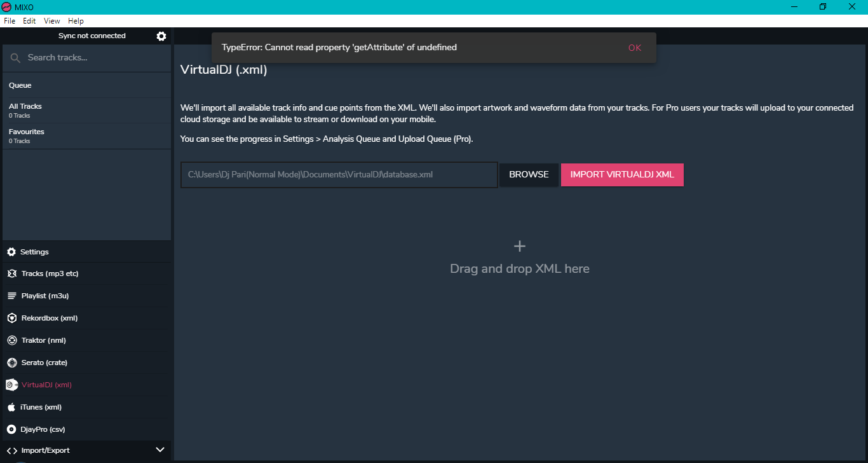The height and width of the screenshot is (463, 868).
Task: Click the Playlist (m3u) list icon
Action: 11,296
